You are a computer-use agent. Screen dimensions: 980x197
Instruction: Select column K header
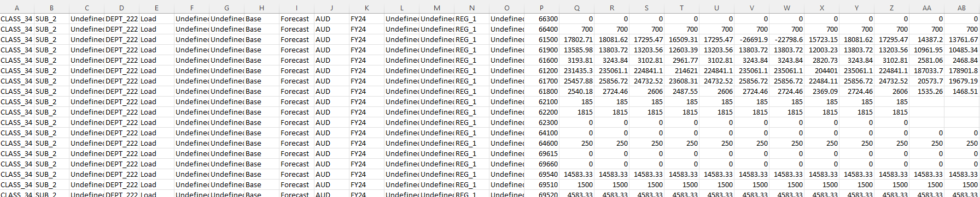(x=367, y=8)
